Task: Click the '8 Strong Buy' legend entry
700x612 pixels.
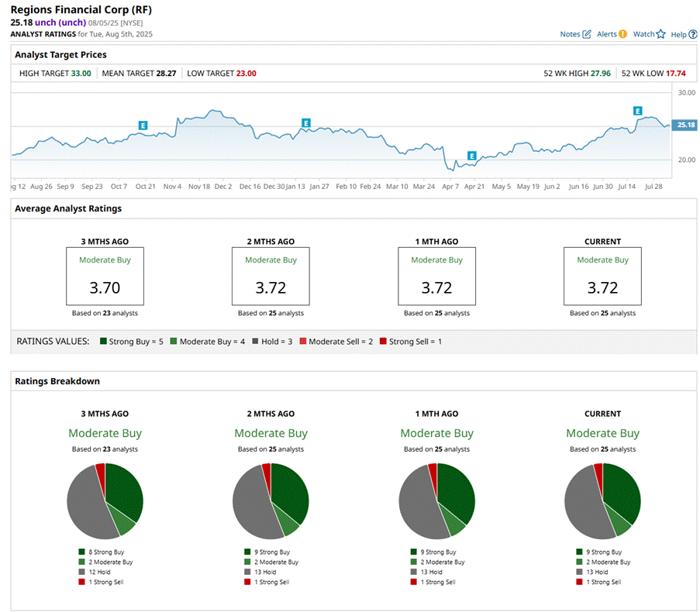Action: pos(102,552)
